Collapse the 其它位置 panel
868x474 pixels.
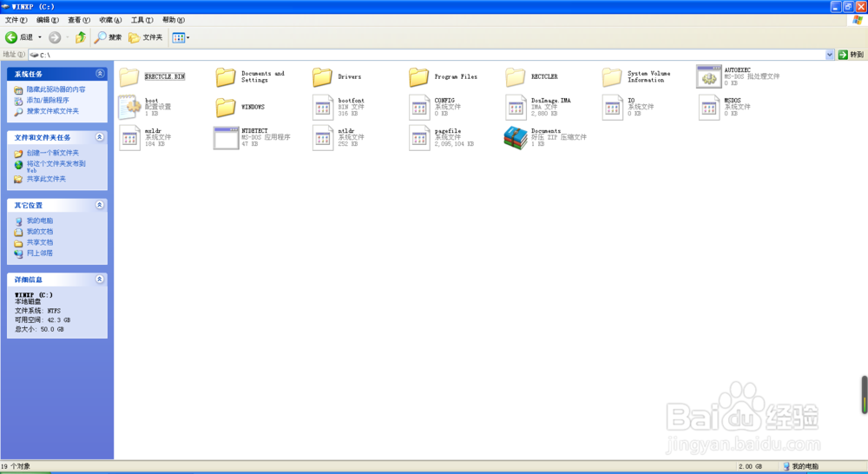click(x=100, y=205)
